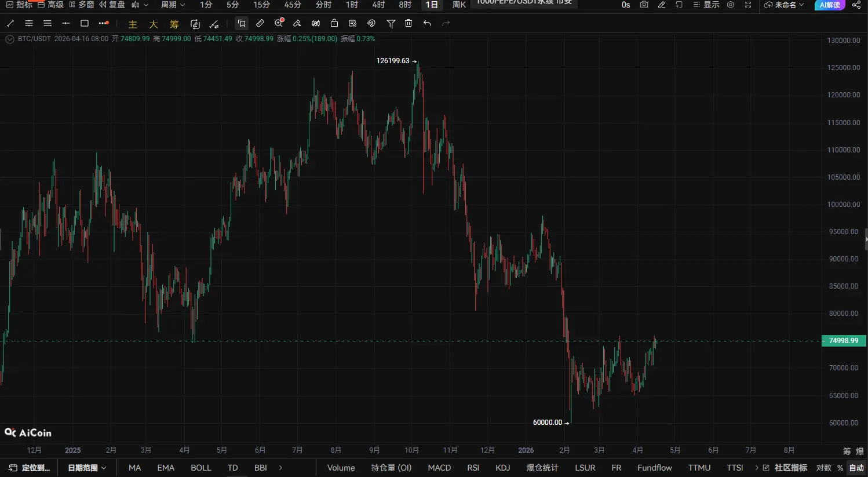
Task: Switch to the 4时 timeframe
Action: coord(378,5)
